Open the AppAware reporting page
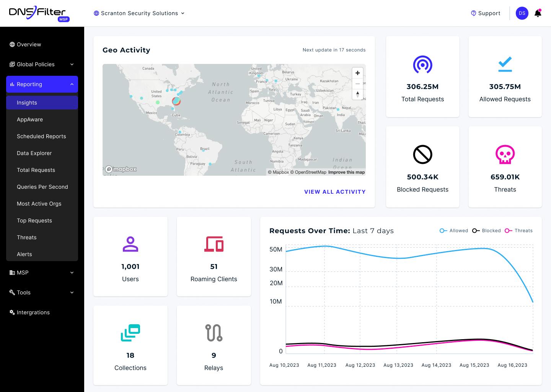 (30, 119)
